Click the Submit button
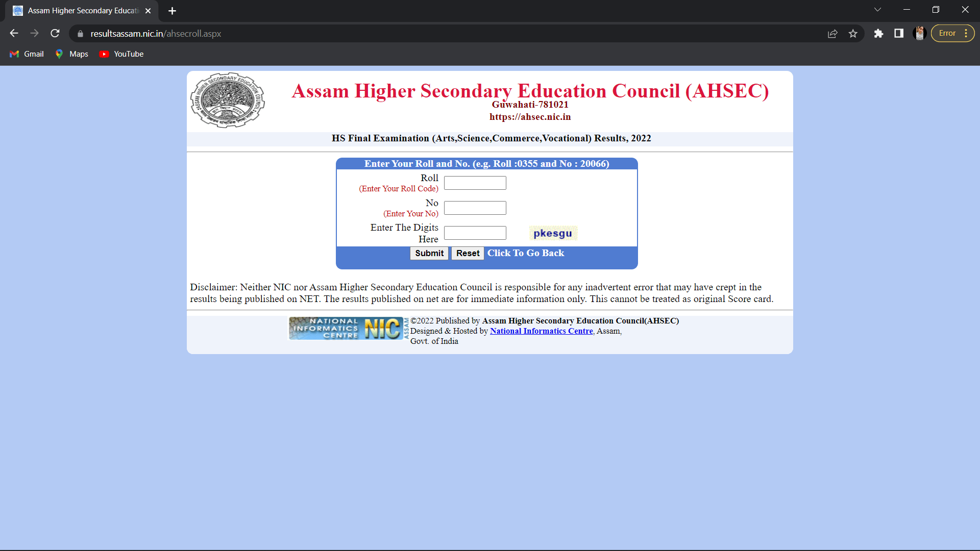The image size is (980, 551). pyautogui.click(x=429, y=253)
